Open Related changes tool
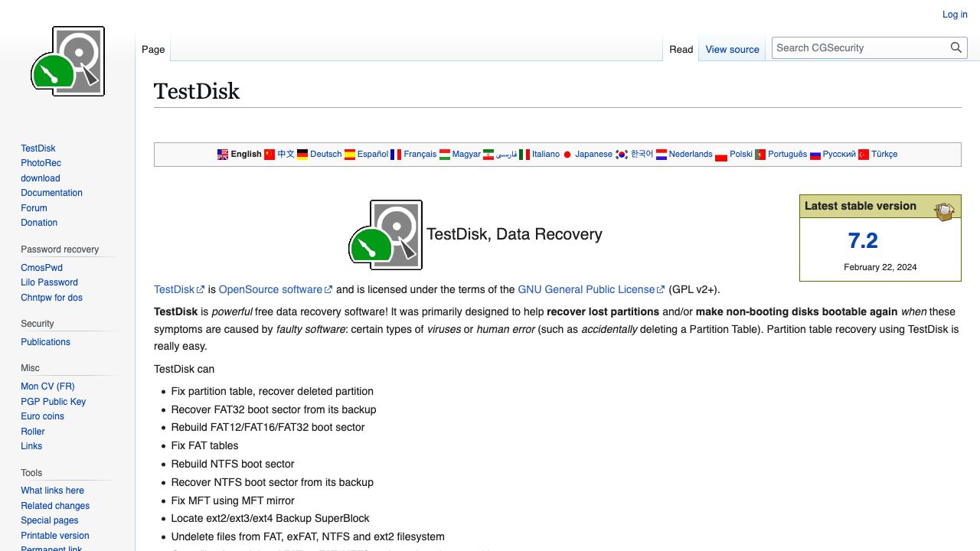Viewport: 980px width, 551px height. pos(55,506)
